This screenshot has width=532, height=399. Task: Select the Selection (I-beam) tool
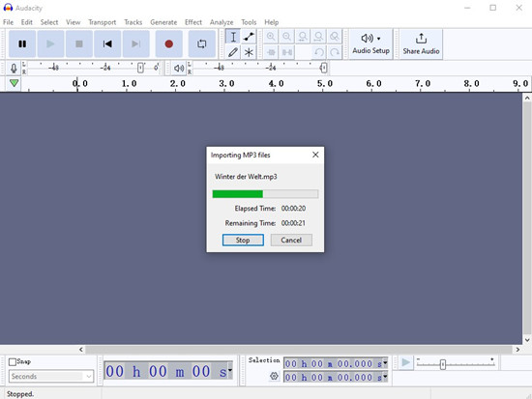pos(233,37)
